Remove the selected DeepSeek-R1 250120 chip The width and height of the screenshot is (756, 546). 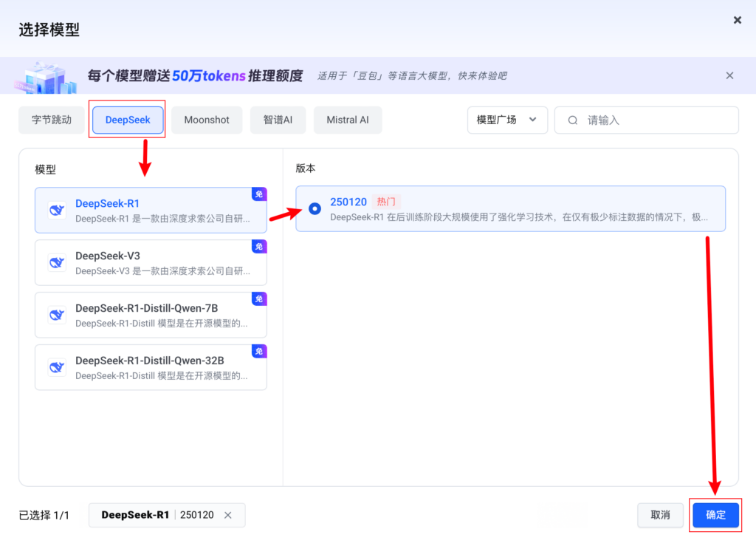coord(228,515)
